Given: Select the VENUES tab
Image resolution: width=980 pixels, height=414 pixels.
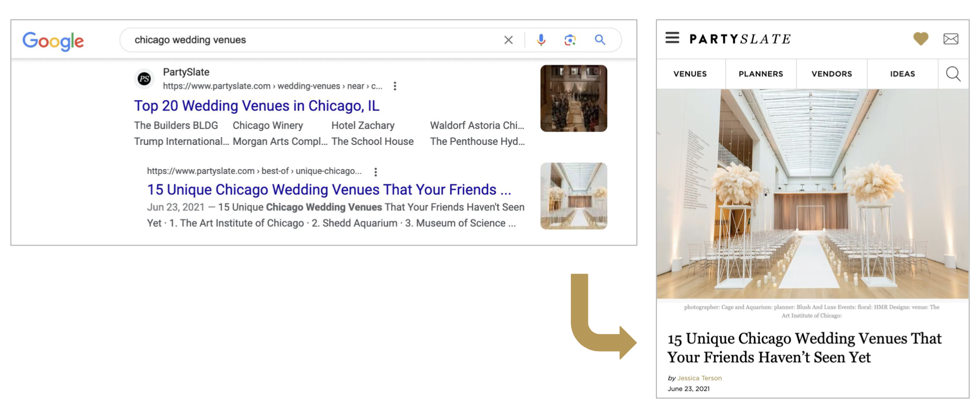Looking at the screenshot, I should pos(690,74).
